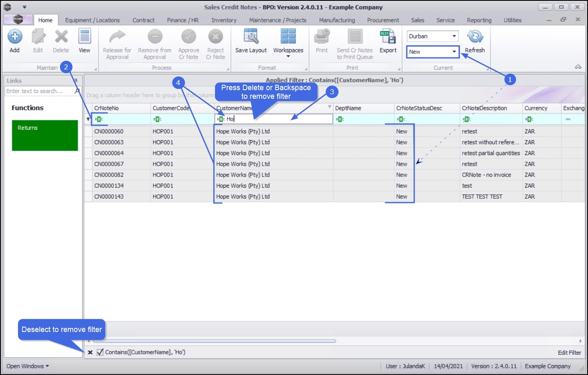Image resolution: width=588 pixels, height=375 pixels.
Task: Click the Save Layout icon
Action: [x=251, y=37]
